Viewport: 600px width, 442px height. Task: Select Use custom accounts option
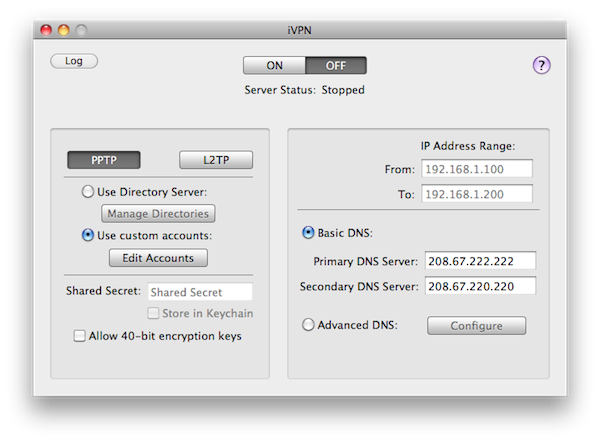88,236
